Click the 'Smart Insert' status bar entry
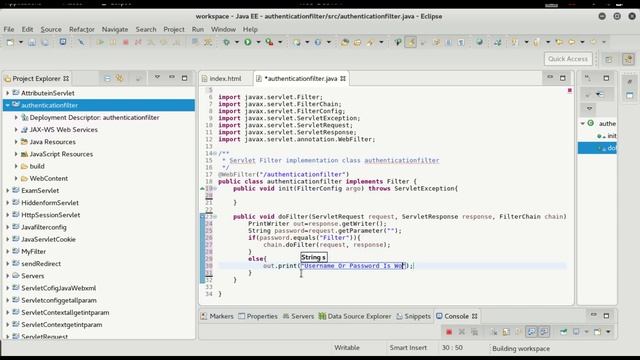 point(408,348)
